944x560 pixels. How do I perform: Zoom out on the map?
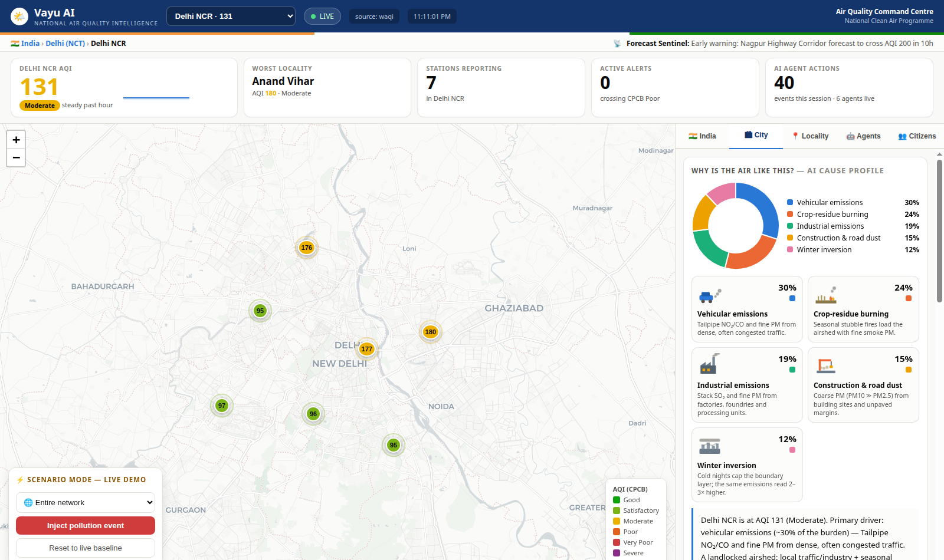click(16, 157)
